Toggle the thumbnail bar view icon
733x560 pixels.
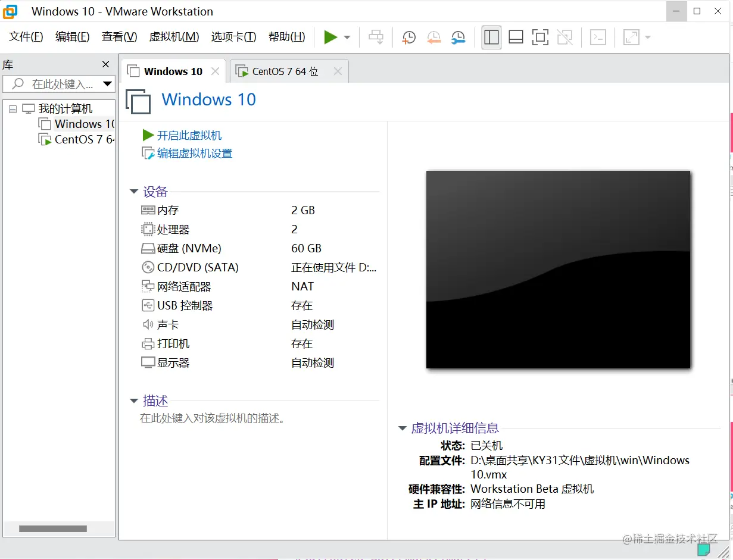(x=516, y=37)
